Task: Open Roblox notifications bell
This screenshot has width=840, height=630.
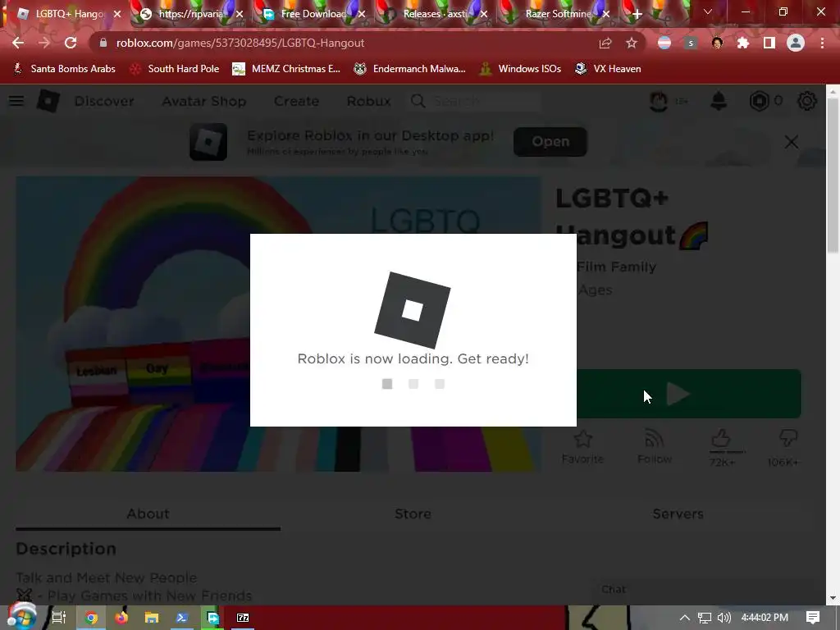Action: tap(719, 101)
